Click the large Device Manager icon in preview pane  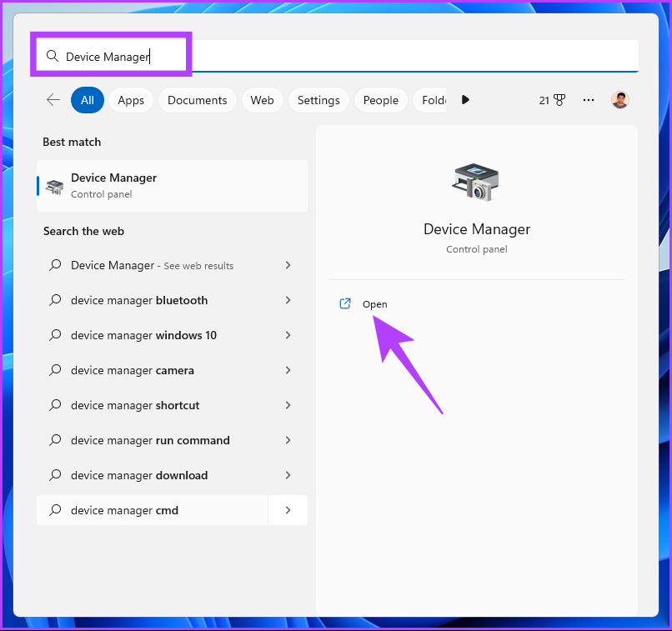coord(476,182)
